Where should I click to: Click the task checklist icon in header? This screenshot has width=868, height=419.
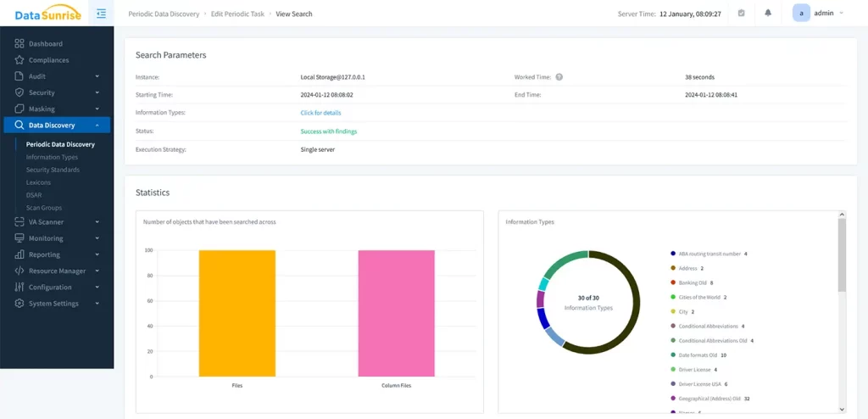pos(741,14)
